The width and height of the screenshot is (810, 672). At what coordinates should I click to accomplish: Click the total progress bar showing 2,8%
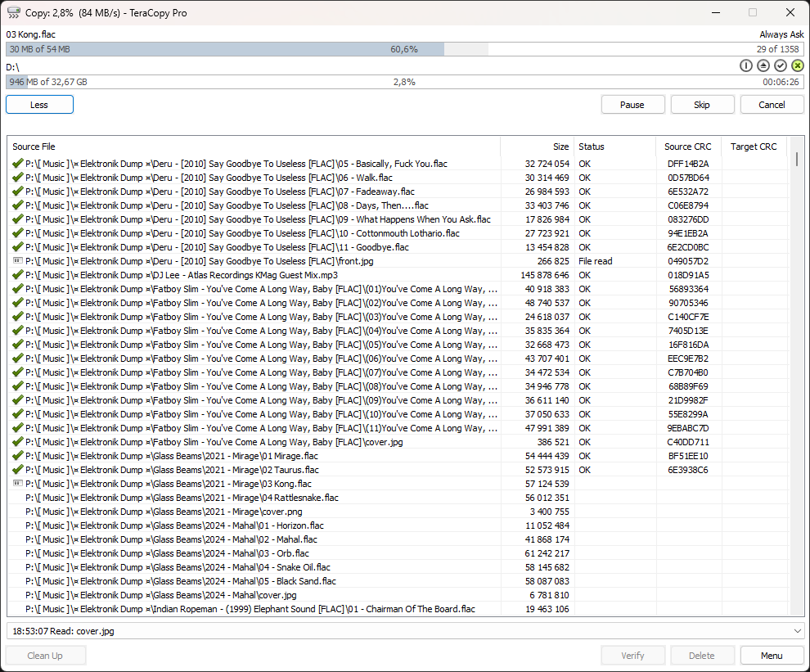click(405, 82)
